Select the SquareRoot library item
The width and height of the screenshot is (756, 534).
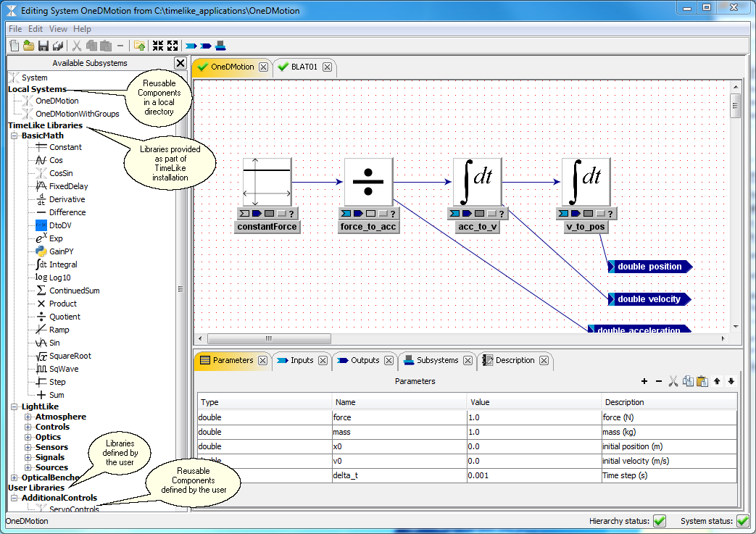tap(70, 356)
